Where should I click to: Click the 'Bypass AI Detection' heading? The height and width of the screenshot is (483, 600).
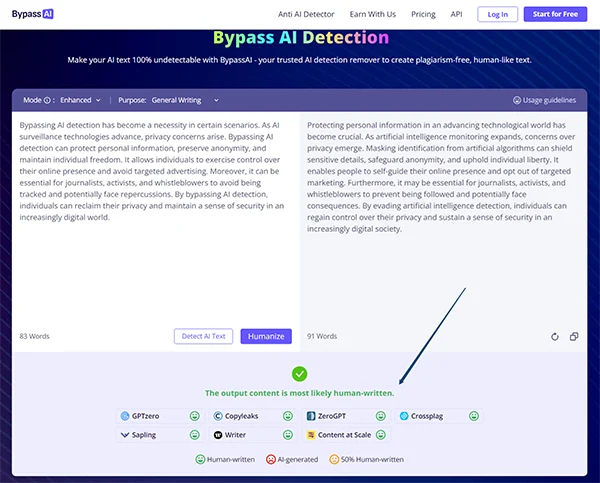pyautogui.click(x=301, y=38)
